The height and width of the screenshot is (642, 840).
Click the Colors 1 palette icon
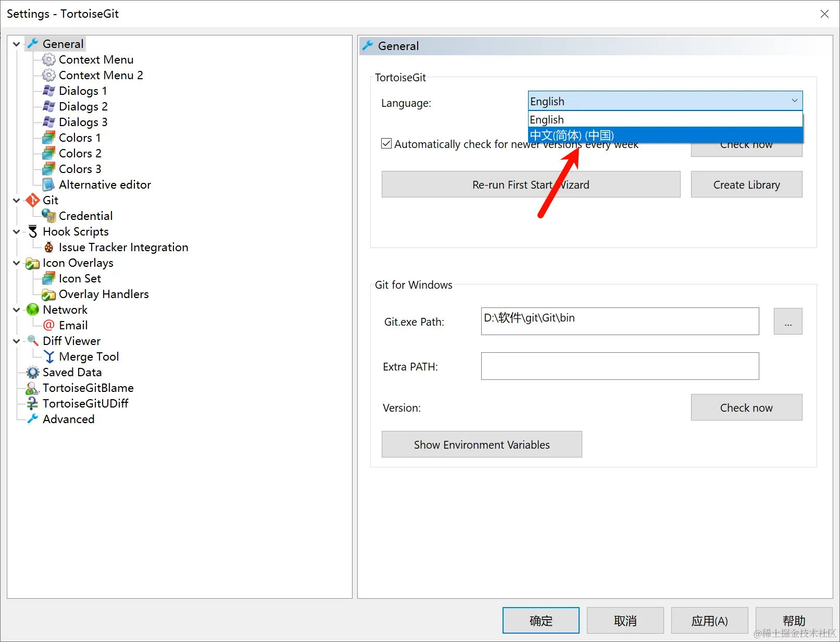[x=49, y=138]
